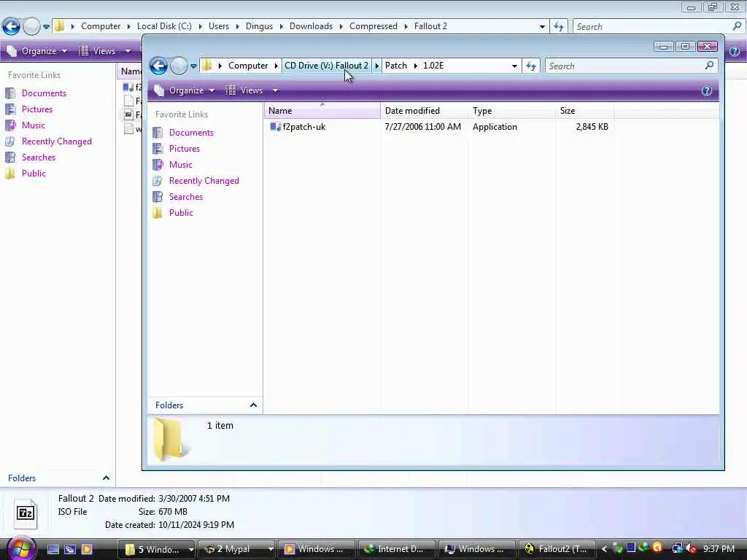Select the f2patch-uk file

[x=304, y=127]
